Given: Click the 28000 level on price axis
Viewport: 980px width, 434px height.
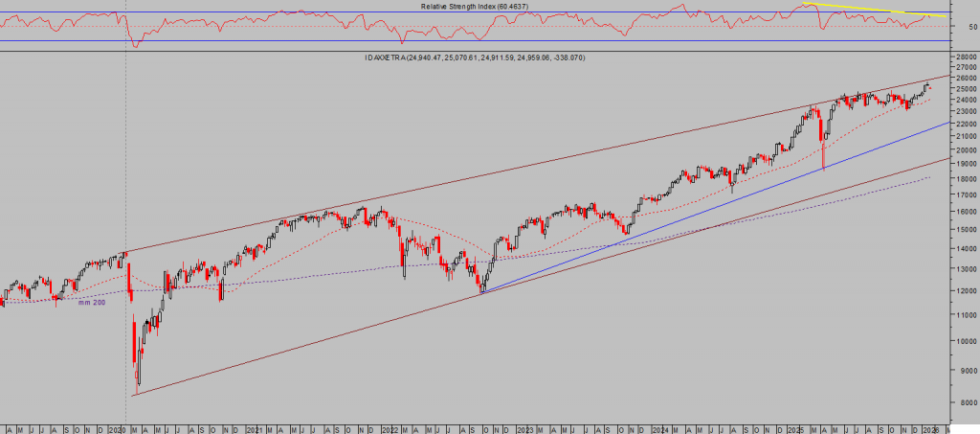Looking at the screenshot, I should (x=964, y=58).
